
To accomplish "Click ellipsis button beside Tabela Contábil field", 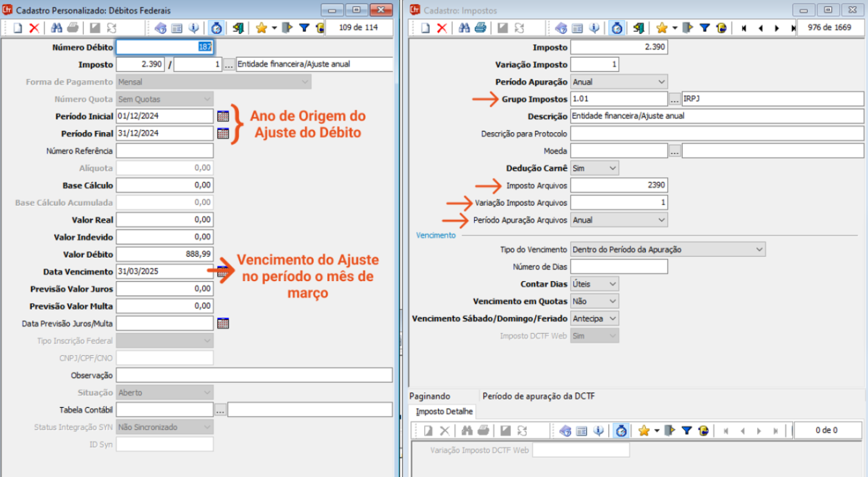I will 220,410.
